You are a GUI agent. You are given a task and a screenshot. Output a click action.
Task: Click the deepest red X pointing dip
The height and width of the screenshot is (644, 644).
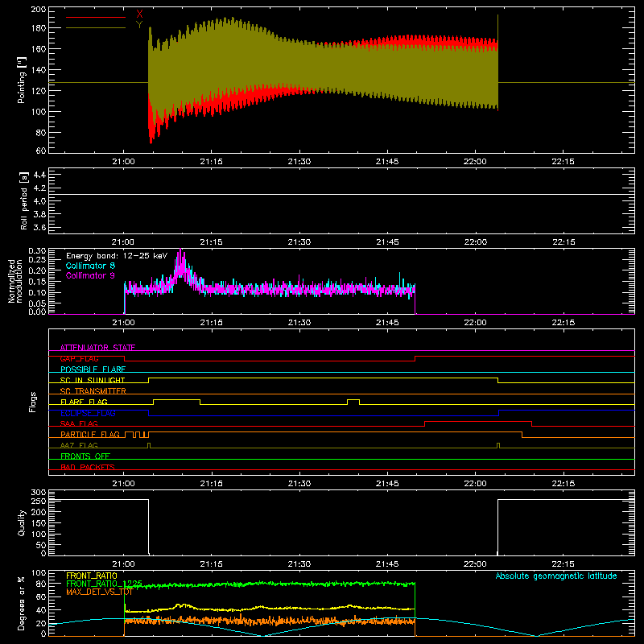151,141
